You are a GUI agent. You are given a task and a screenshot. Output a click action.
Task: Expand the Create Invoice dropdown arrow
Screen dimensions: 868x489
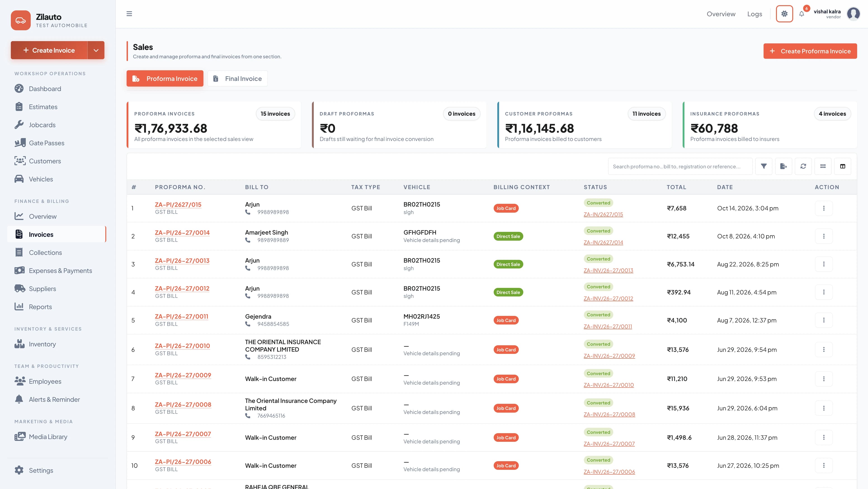click(x=96, y=50)
